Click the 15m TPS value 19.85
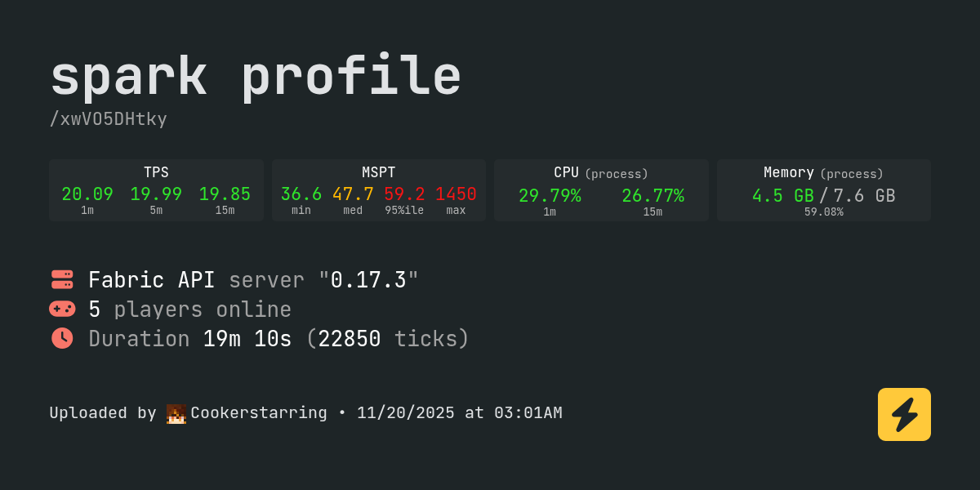This screenshot has height=490, width=980. coord(225,194)
